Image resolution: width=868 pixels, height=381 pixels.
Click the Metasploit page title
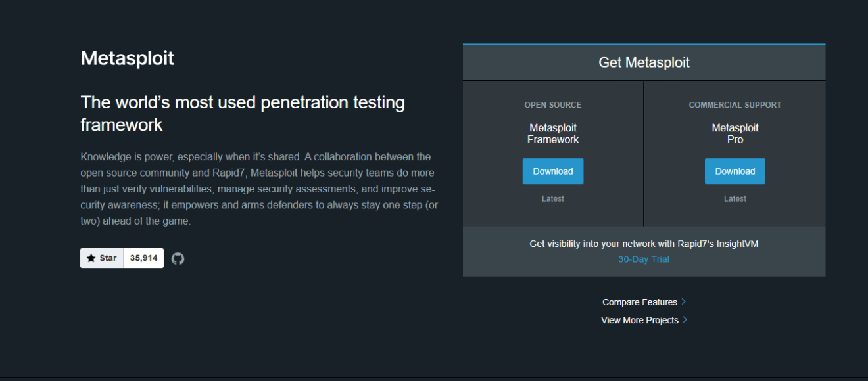127,58
